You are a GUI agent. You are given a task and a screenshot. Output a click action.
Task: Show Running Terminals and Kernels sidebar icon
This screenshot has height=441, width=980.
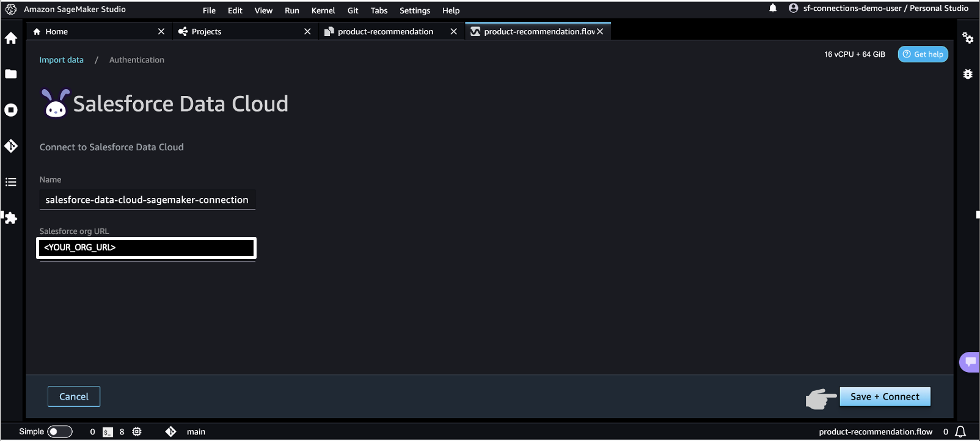click(11, 110)
